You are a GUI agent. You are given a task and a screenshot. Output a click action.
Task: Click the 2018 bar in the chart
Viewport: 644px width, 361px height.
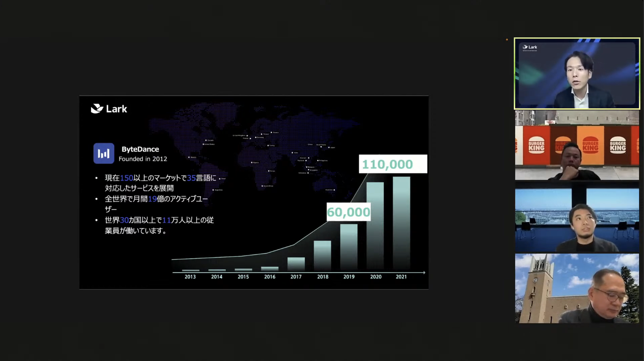(322, 255)
